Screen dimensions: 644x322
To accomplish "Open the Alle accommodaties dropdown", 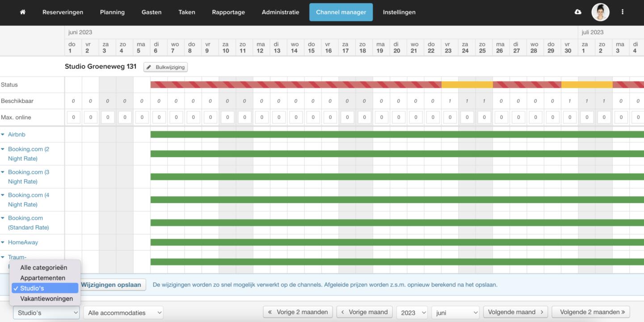I will click(x=123, y=313).
